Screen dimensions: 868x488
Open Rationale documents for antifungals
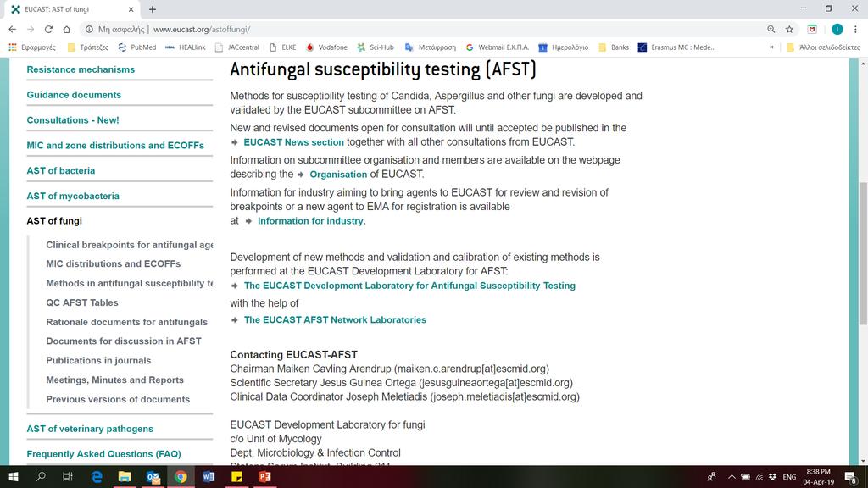point(127,322)
